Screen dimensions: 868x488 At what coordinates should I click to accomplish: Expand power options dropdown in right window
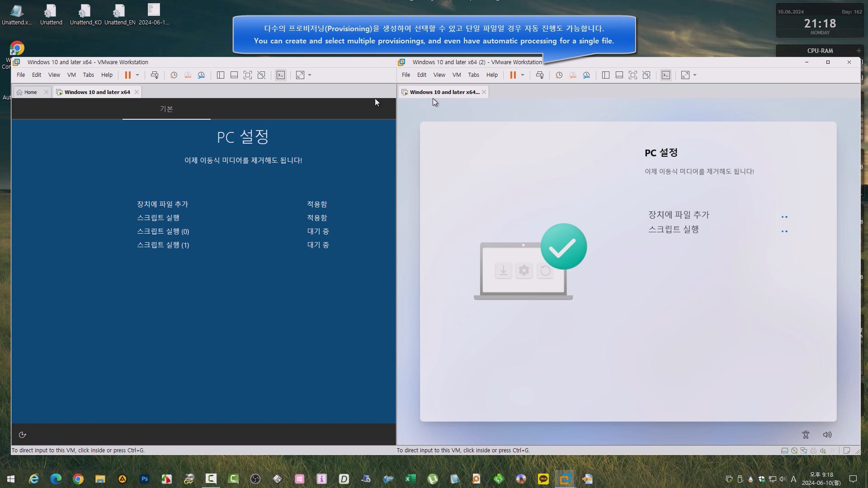pyautogui.click(x=523, y=75)
